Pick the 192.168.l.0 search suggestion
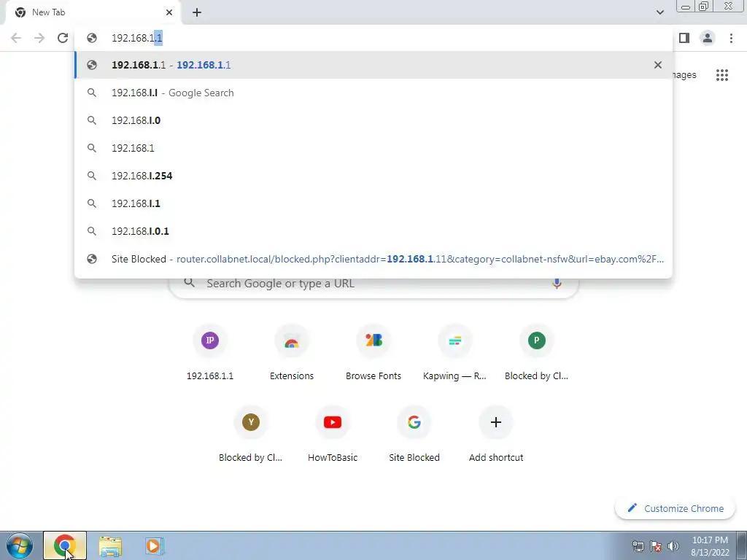This screenshot has width=747, height=560. 373,120
